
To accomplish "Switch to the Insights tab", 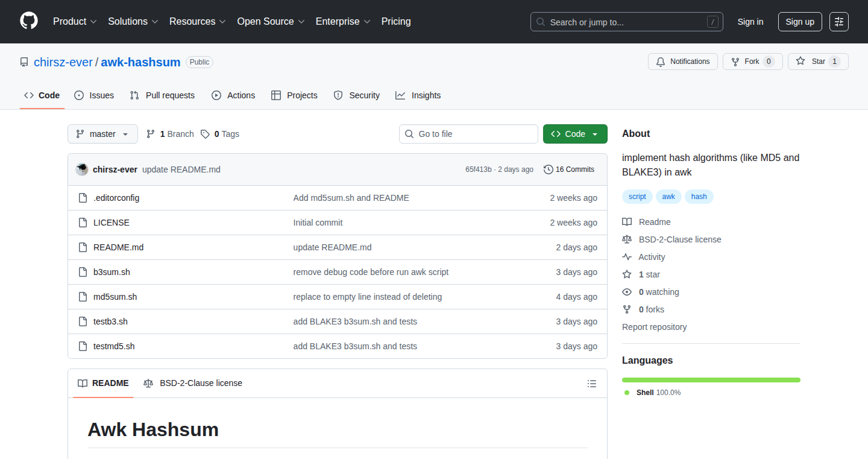I will click(x=418, y=95).
